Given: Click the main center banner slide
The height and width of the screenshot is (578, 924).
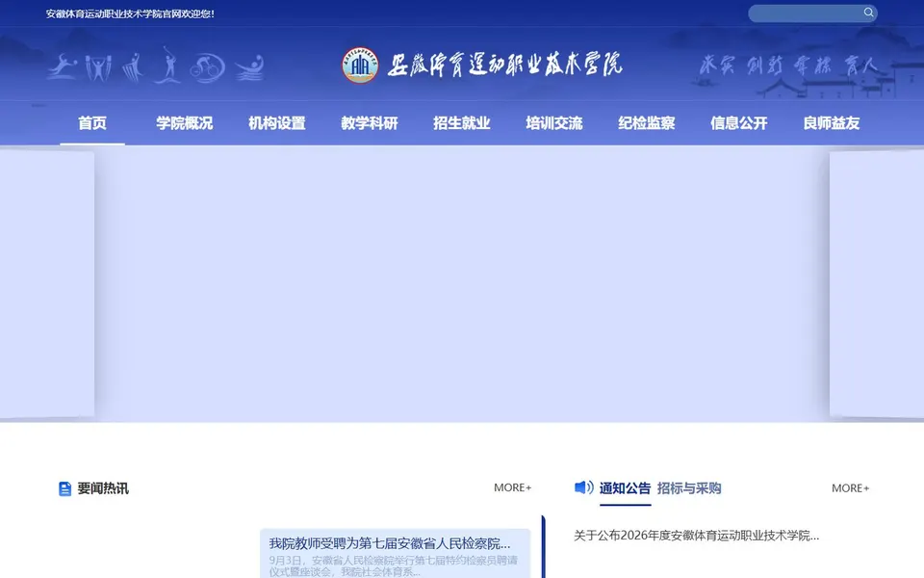Looking at the screenshot, I should point(462,283).
